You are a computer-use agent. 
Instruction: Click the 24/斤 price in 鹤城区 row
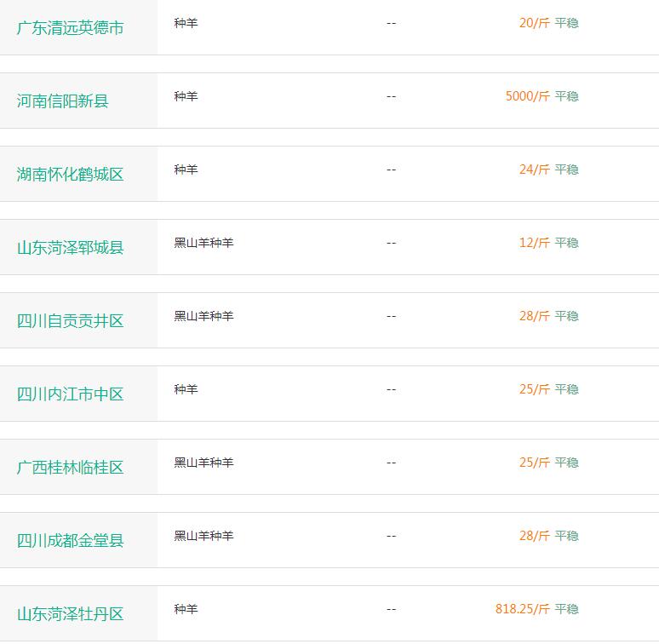535,170
